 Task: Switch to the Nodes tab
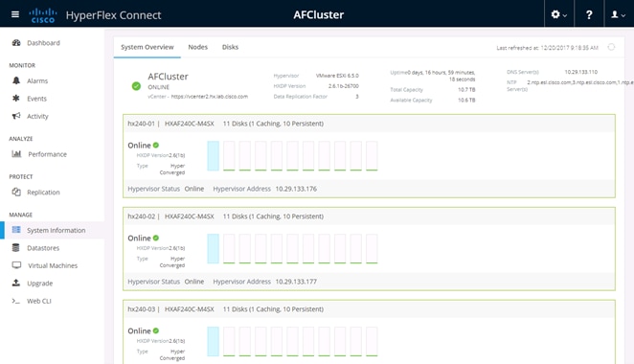(197, 47)
